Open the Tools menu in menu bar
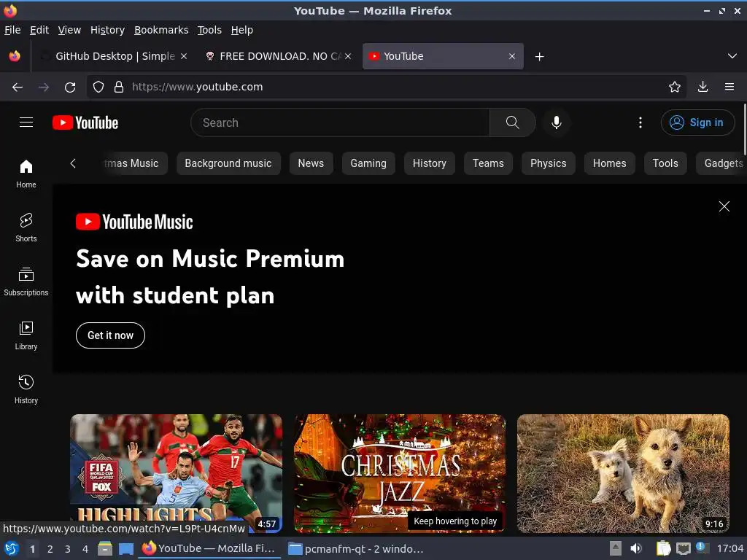Image resolution: width=747 pixels, height=560 pixels. pyautogui.click(x=209, y=30)
